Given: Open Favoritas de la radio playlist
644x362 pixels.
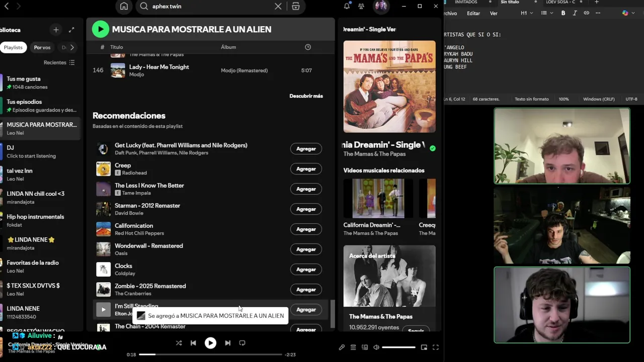Looking at the screenshot, I should (41, 266).
